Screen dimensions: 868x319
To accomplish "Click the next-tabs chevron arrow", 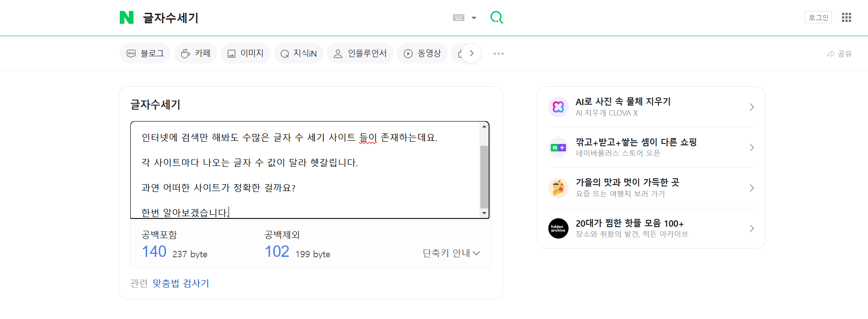I will tap(471, 53).
